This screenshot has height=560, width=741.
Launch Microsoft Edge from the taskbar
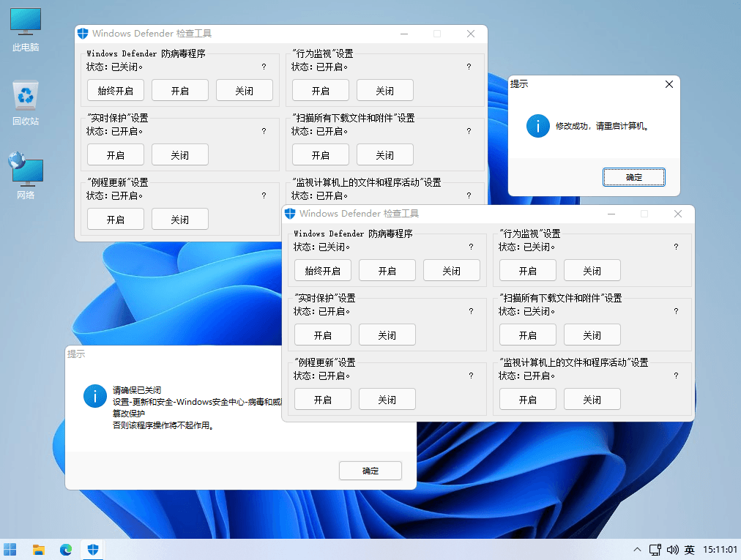(x=66, y=550)
